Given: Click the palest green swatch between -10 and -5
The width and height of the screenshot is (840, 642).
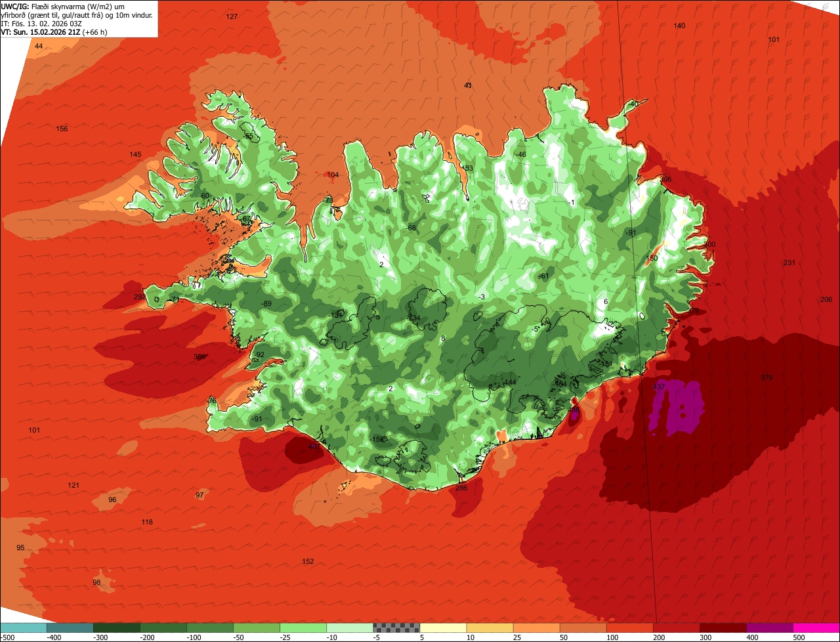Looking at the screenshot, I should point(350,628).
